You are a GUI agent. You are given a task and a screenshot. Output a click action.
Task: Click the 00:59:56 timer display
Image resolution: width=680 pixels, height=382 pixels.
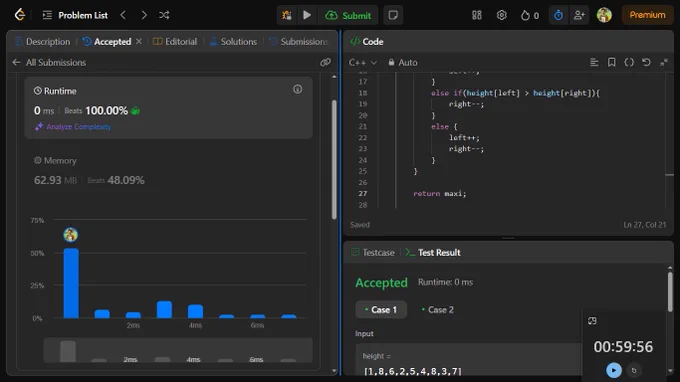(x=623, y=346)
